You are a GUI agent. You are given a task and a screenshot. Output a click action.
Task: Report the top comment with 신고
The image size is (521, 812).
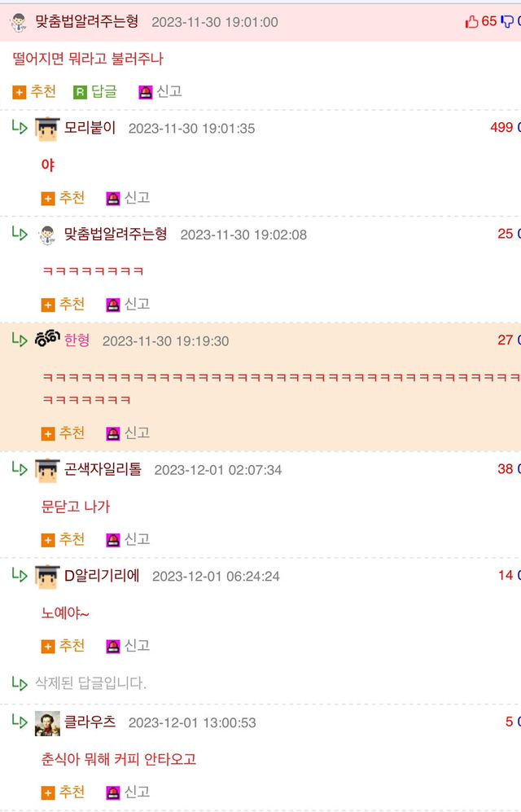point(160,92)
